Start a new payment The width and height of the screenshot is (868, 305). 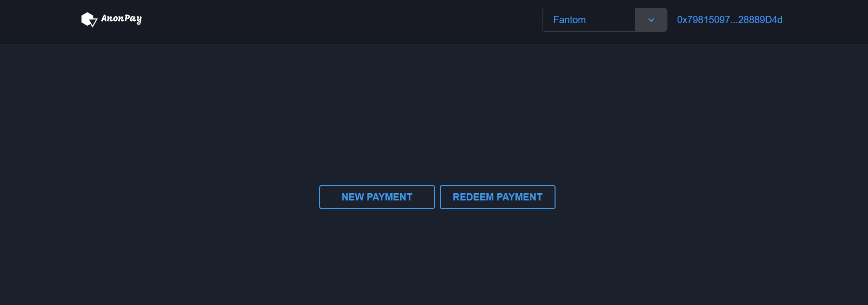(x=377, y=197)
